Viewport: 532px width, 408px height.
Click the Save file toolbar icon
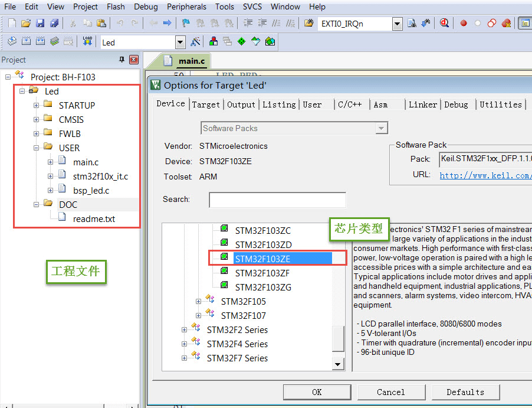40,24
